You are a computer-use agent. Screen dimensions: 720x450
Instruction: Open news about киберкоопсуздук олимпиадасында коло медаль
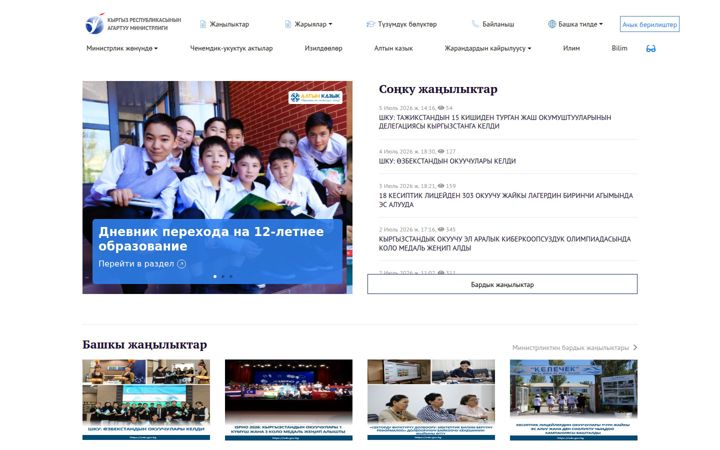coord(505,243)
